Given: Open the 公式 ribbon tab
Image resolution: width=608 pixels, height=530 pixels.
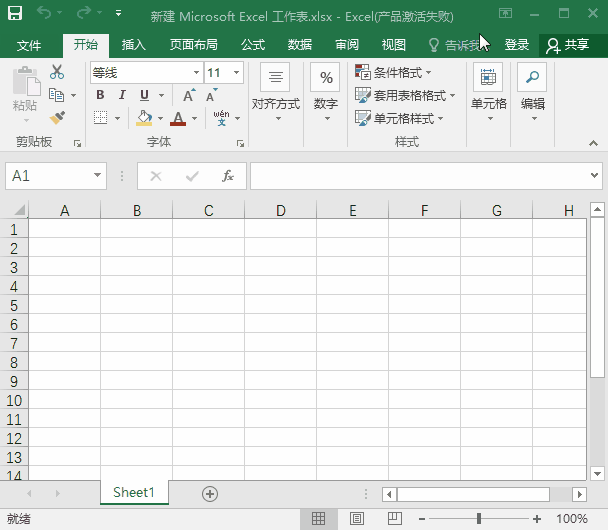Looking at the screenshot, I should (253, 45).
